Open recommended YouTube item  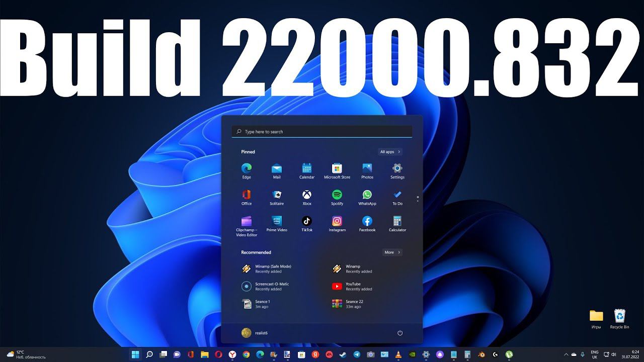[353, 287]
